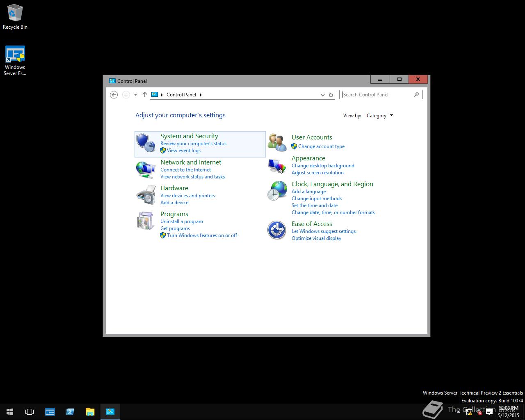Click View event logs
The image size is (525, 420).
(184, 151)
